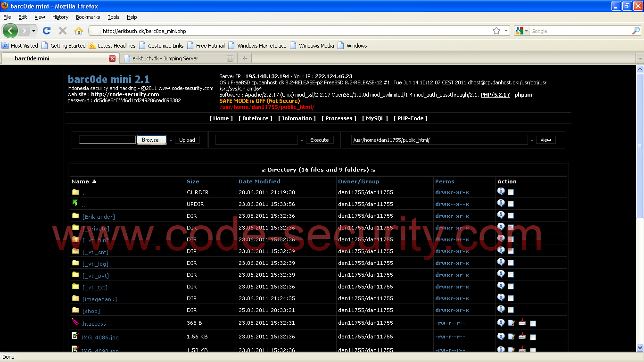Image resolution: width=644 pixels, height=362 pixels.
Task: Close the barc0de mini tab
Action: [112, 58]
